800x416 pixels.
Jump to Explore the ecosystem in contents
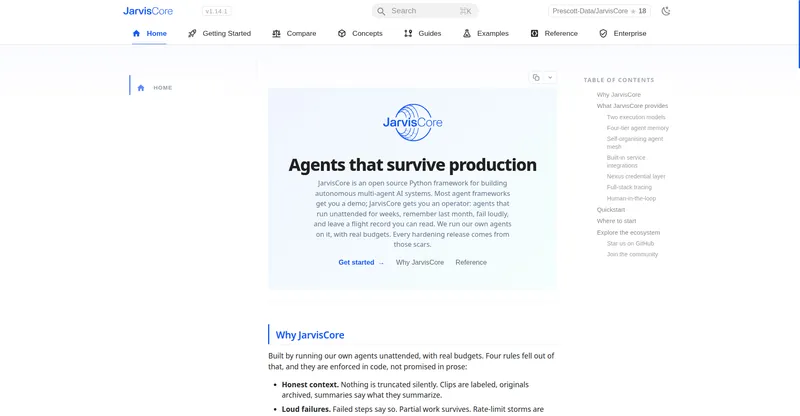(628, 232)
